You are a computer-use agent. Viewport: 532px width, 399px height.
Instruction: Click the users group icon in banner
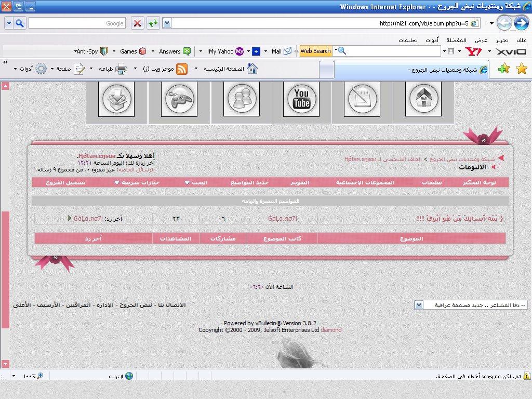[241, 99]
